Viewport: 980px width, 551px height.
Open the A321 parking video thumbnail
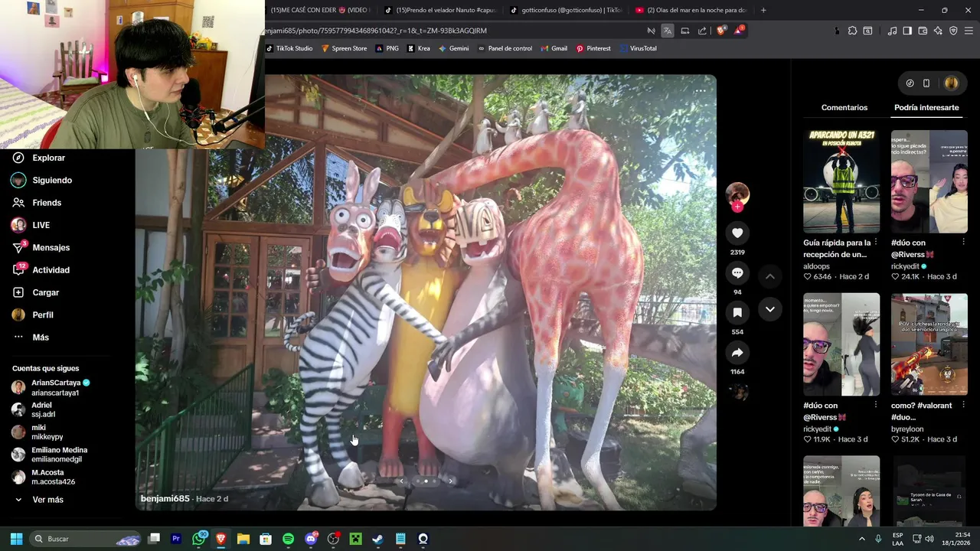pos(841,181)
